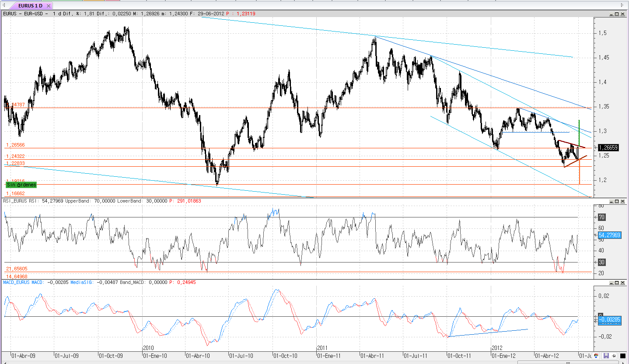The width and height of the screenshot is (629, 364).
Task: Click the 2010 year label
Action: tap(149, 348)
